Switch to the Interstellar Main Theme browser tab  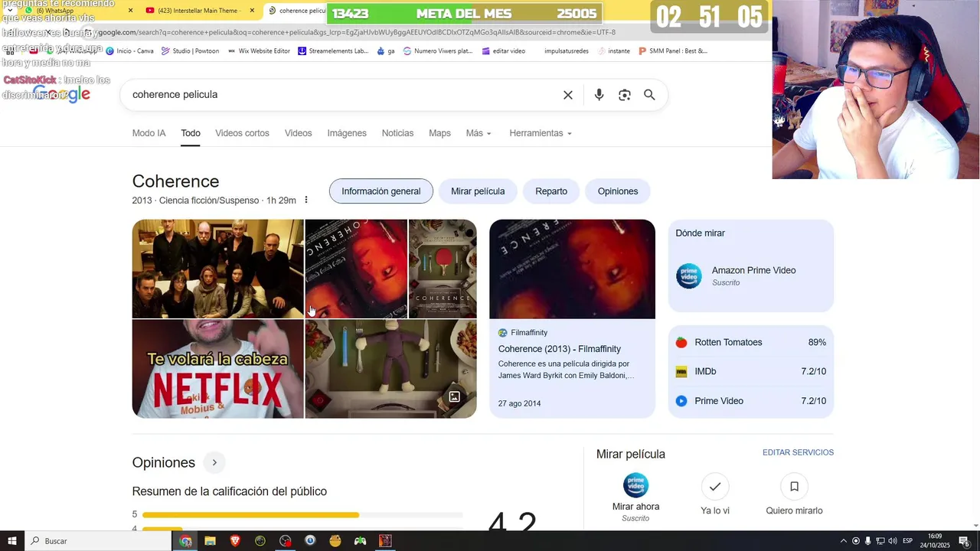198,11
